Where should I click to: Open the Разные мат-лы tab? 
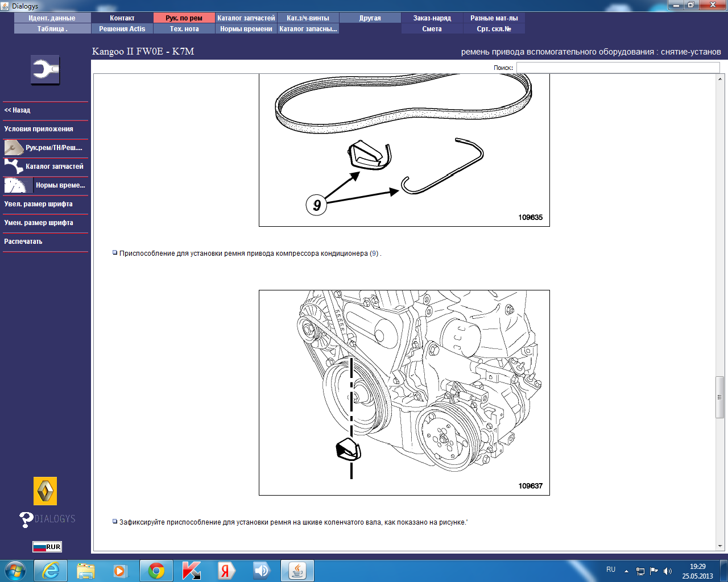click(x=494, y=18)
